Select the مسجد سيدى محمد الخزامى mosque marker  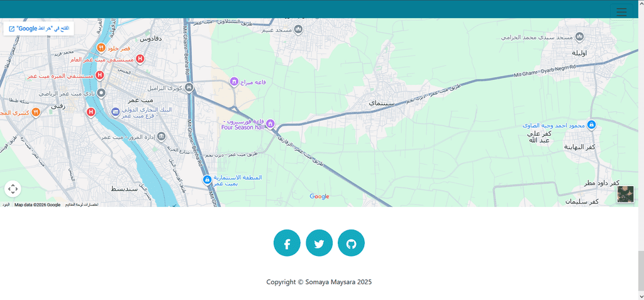tap(579, 37)
